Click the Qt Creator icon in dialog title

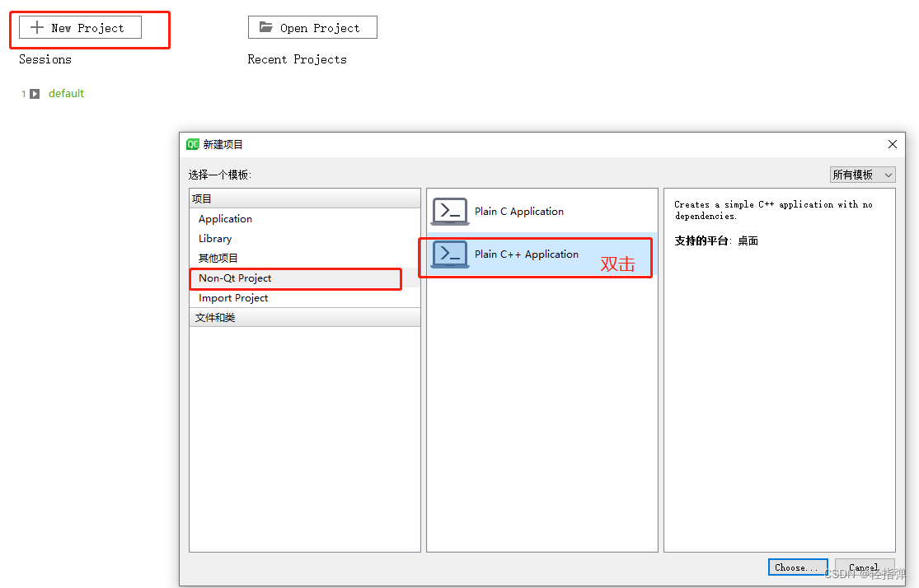click(193, 144)
